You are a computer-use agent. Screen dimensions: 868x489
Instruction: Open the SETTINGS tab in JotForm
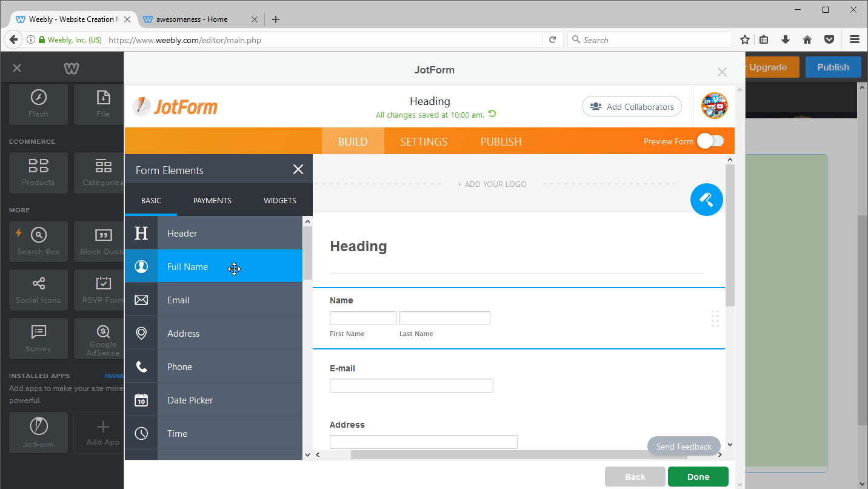pyautogui.click(x=423, y=141)
